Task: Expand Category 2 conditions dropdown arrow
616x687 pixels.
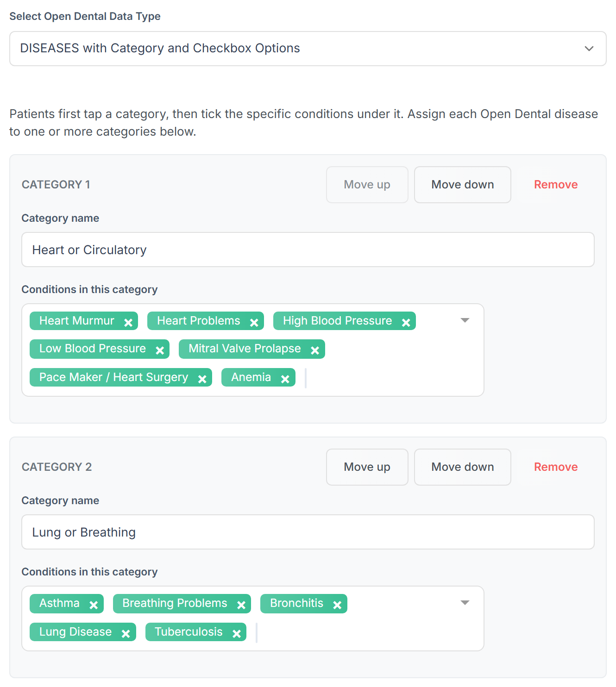Action: pos(465,603)
